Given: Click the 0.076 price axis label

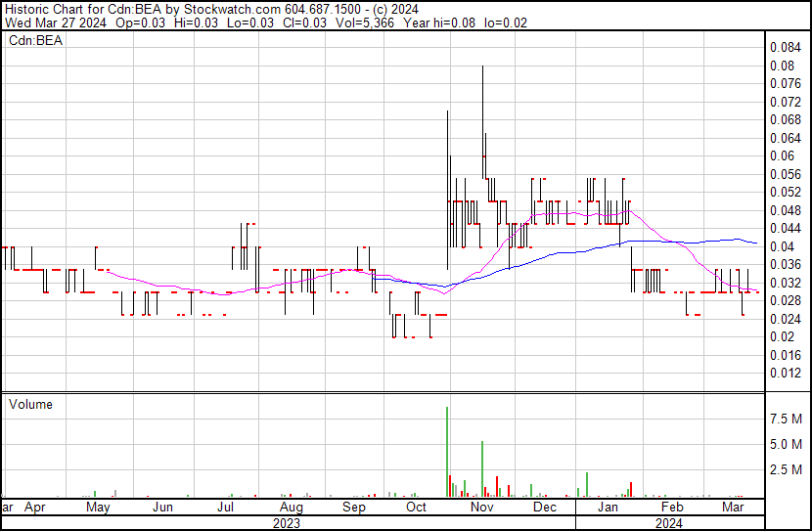Looking at the screenshot, I should point(785,84).
